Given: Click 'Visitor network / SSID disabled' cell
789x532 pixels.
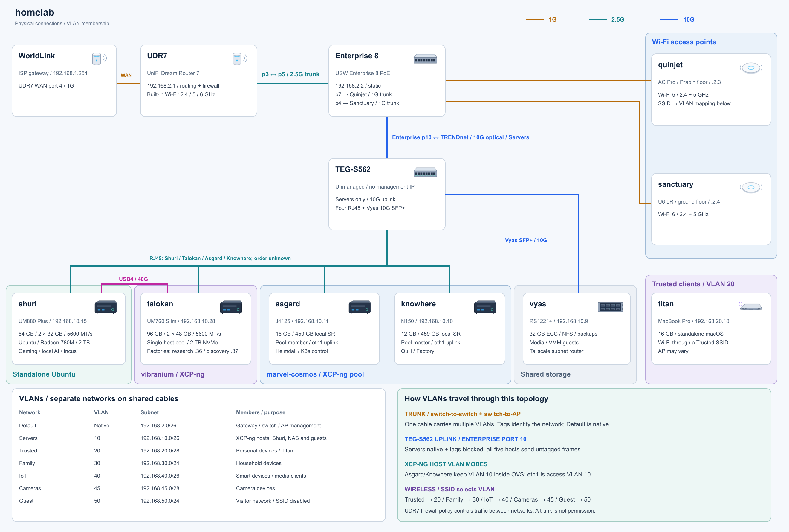Looking at the screenshot, I should pos(273,501).
